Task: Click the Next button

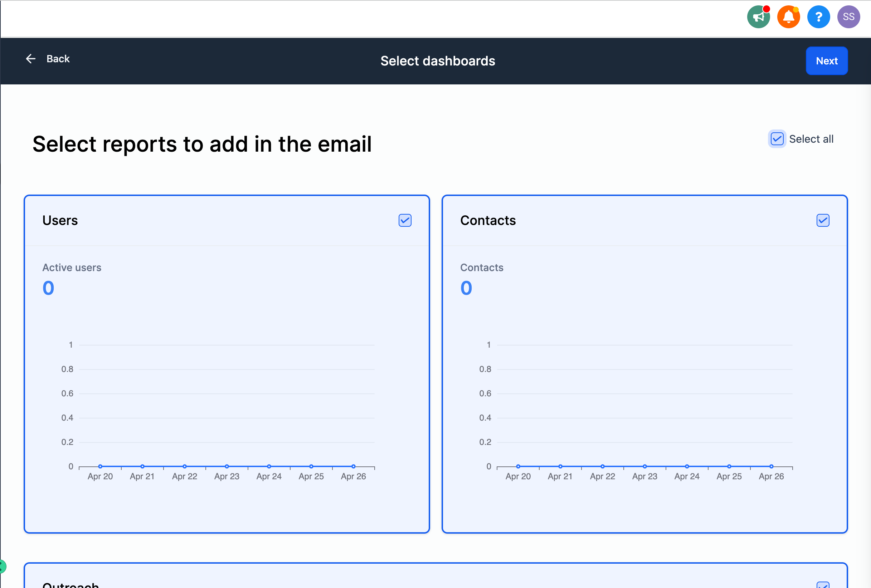Action: pos(826,61)
